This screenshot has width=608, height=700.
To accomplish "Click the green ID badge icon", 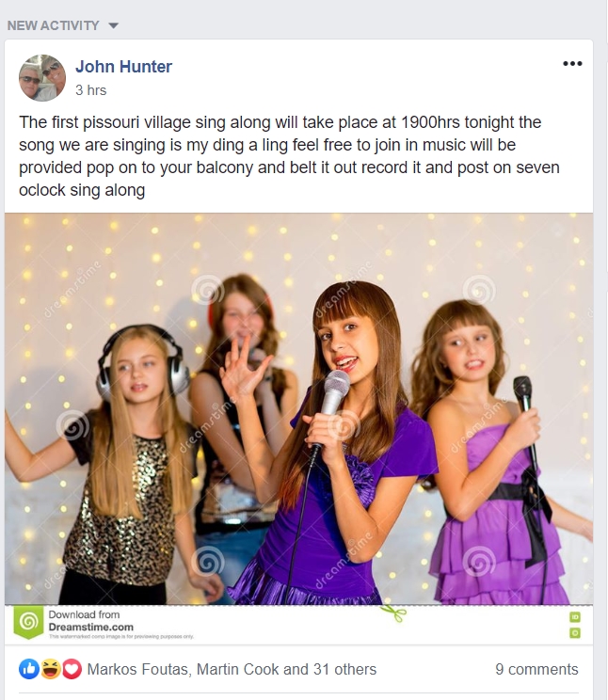I will pos(575,617).
